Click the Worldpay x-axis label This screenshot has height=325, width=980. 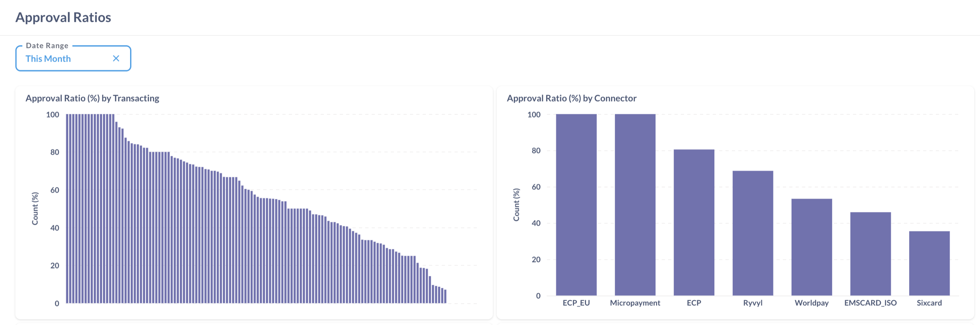point(812,303)
